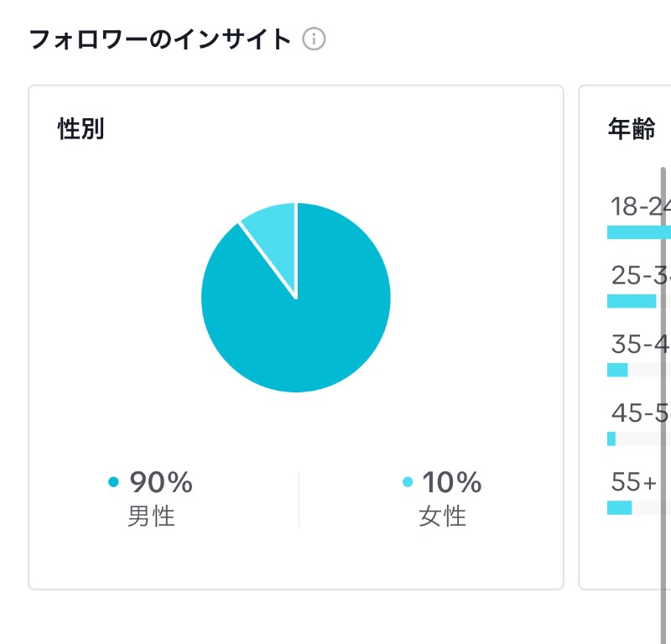The width and height of the screenshot is (671, 644).
Task: Click the 45-54 age group bar
Action: [x=639, y=439]
